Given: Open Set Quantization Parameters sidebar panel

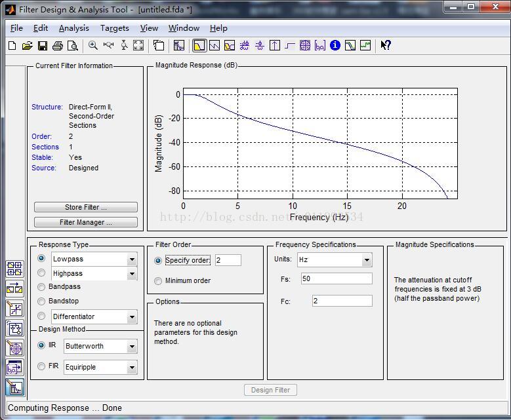Looking at the screenshot, I should 14,309.
